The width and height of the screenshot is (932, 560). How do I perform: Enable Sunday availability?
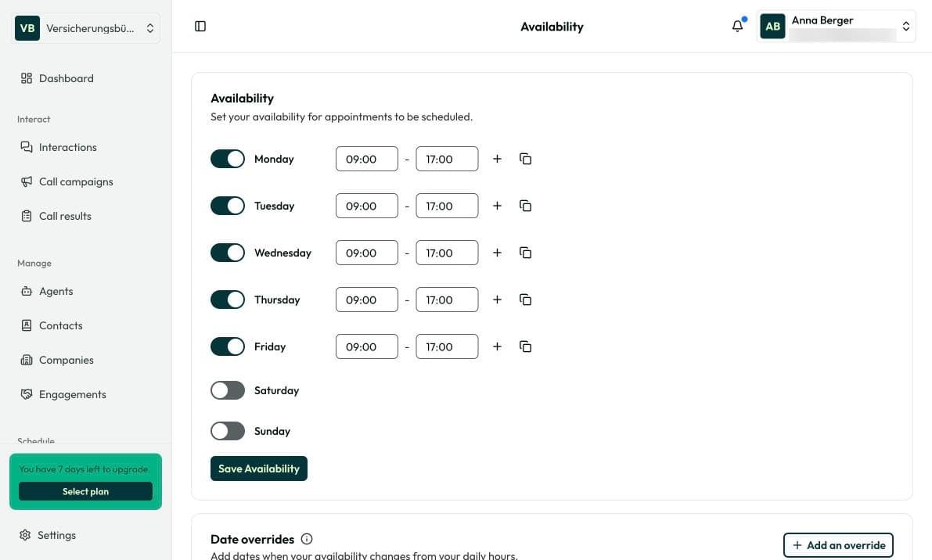[228, 431]
